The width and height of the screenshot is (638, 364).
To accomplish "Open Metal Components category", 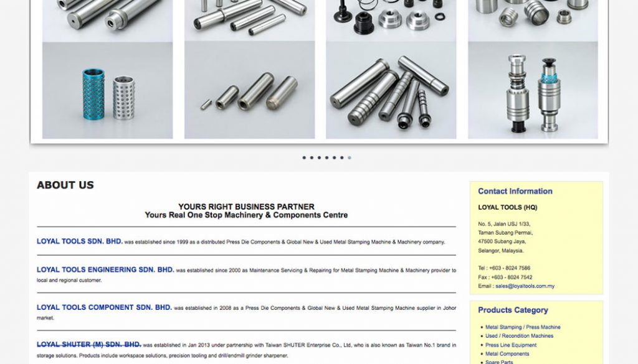I will [507, 354].
